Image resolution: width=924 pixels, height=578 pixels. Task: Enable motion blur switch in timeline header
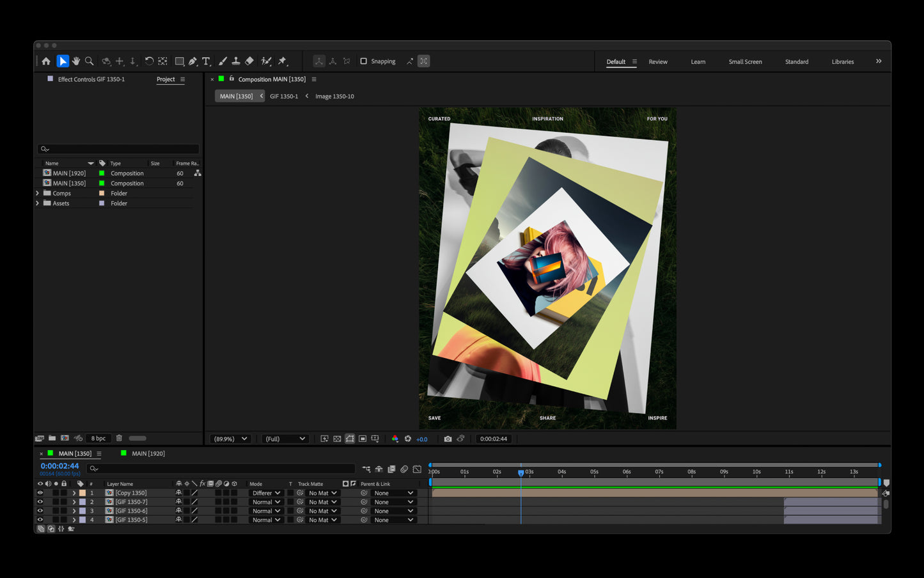click(x=404, y=469)
